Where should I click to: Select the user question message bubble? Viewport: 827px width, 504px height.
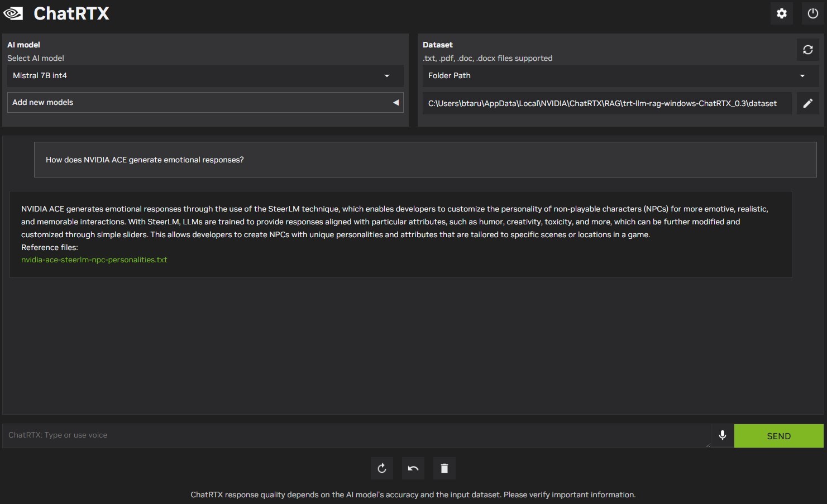425,160
